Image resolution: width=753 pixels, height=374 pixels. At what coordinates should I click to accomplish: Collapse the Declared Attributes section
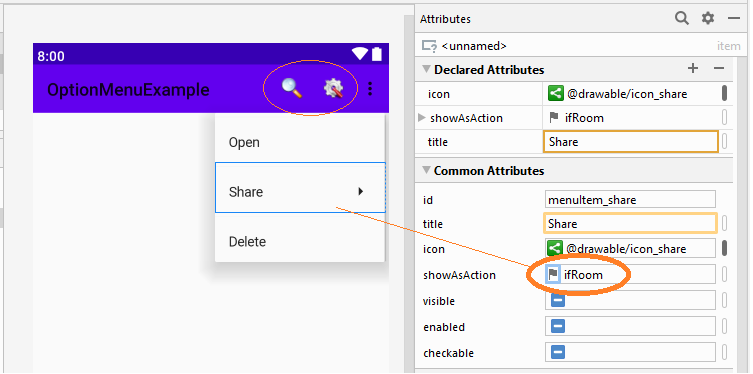[425, 69]
